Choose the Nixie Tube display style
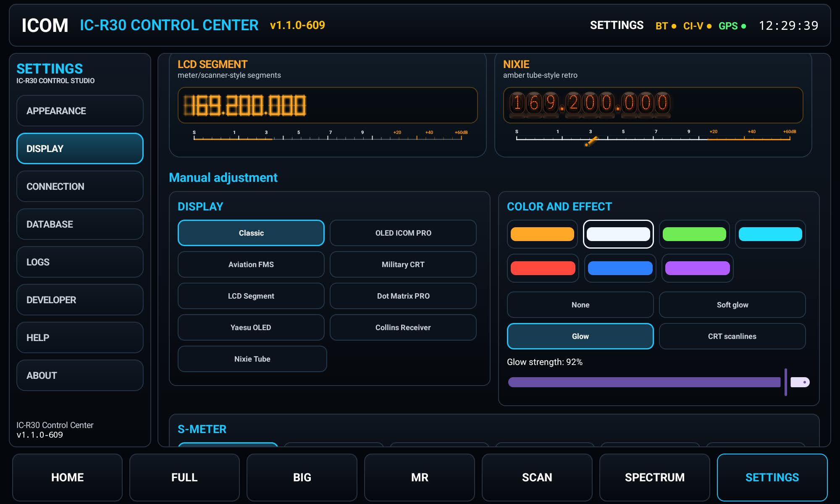The height and width of the screenshot is (504, 840). [x=252, y=359]
